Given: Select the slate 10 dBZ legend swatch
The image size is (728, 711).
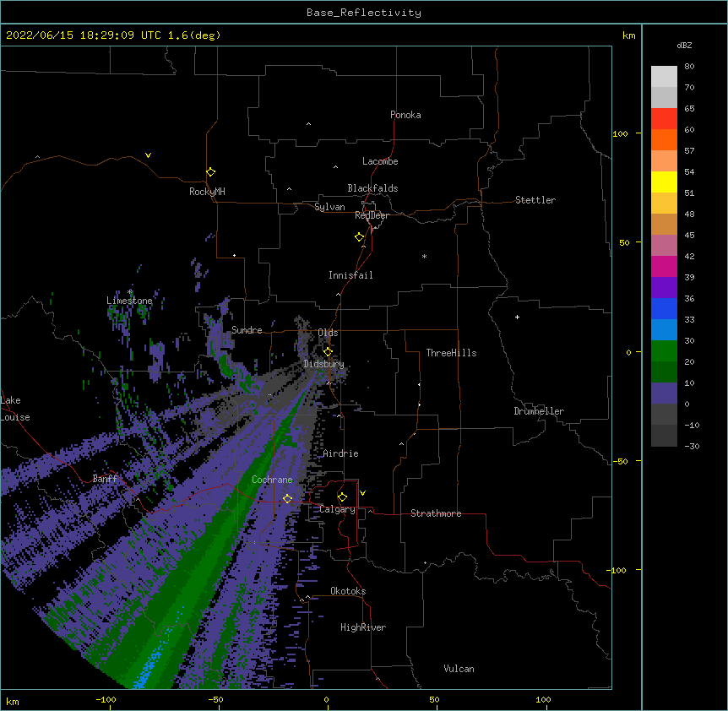Looking at the screenshot, I should [664, 393].
